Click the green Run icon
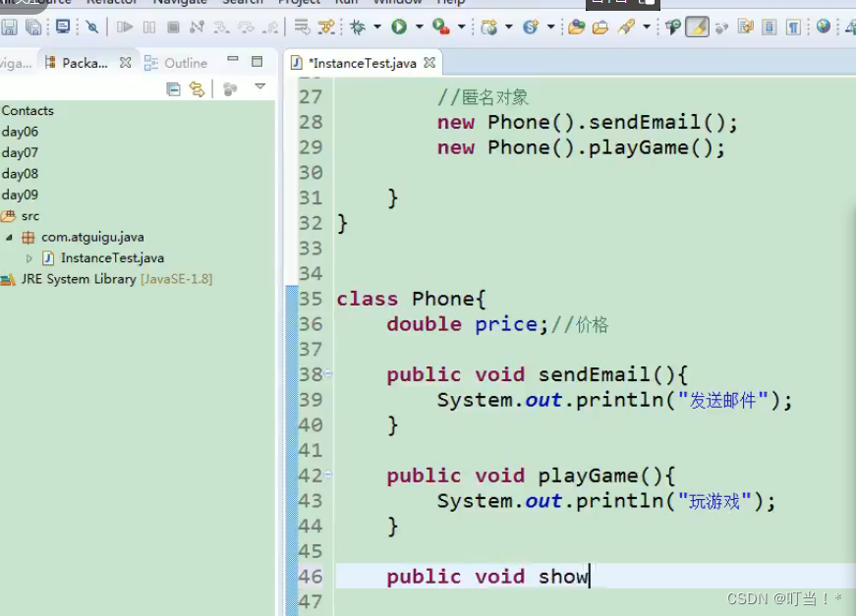The image size is (856, 616). pos(399,27)
